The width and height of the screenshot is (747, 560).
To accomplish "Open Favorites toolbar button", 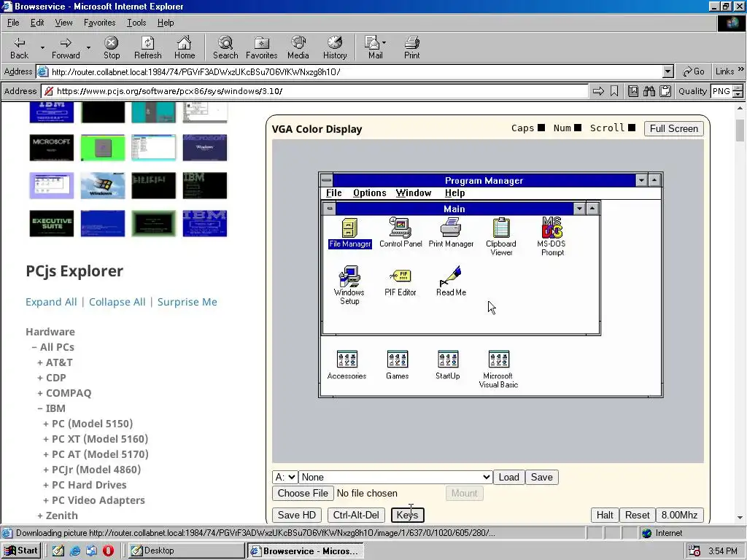I will [262, 48].
